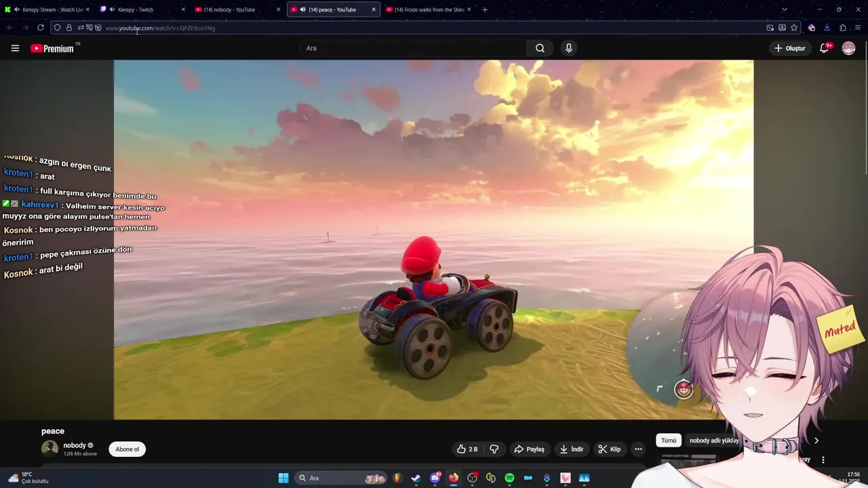The height and width of the screenshot is (488, 868).
Task: Switch to Frodo walks from the Shire tab
Action: click(x=429, y=9)
